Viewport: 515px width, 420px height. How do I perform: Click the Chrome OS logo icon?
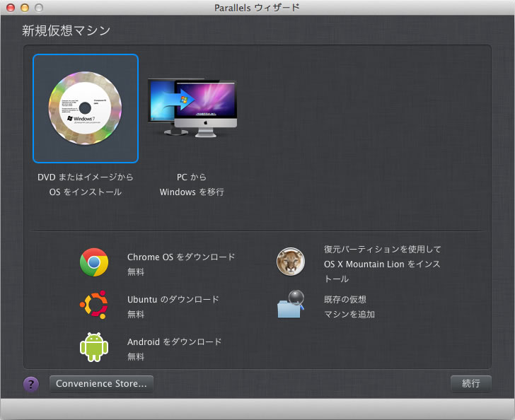[94, 262]
